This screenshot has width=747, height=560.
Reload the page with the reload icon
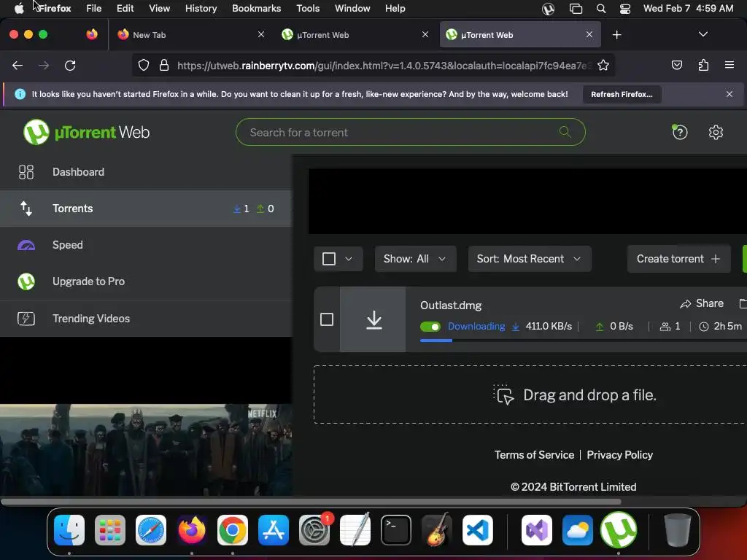pyautogui.click(x=70, y=65)
